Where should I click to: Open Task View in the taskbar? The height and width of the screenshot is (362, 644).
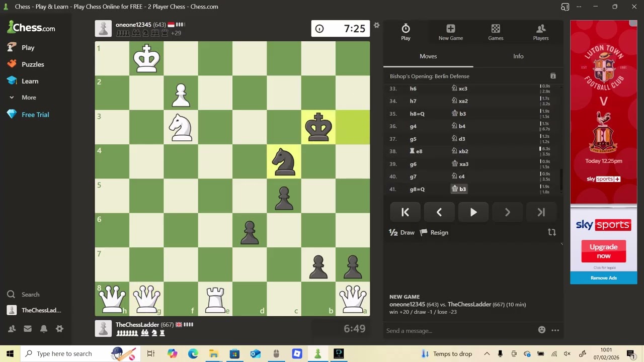(x=150, y=353)
